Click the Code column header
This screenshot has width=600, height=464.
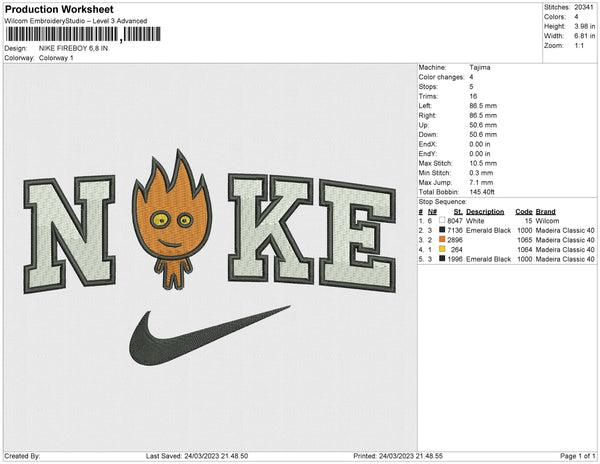[524, 212]
